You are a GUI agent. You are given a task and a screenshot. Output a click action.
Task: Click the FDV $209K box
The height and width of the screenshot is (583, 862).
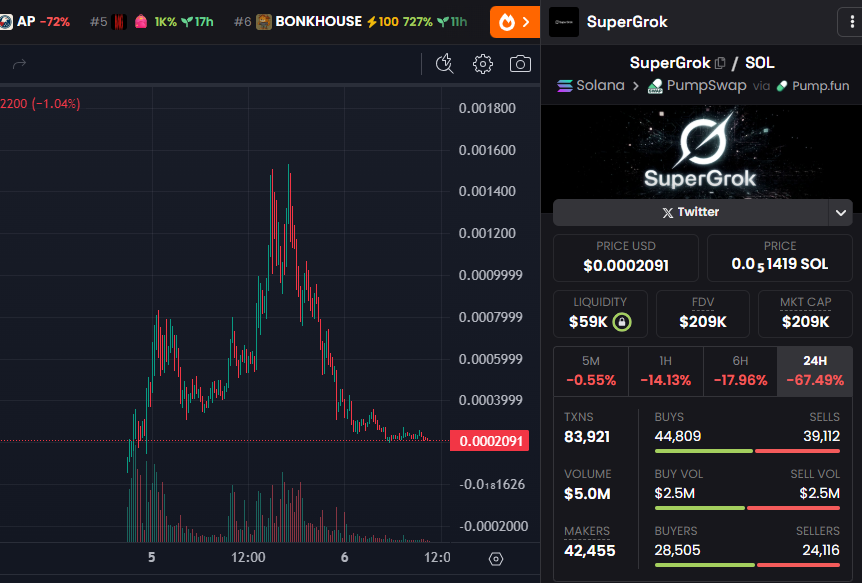pyautogui.click(x=703, y=314)
